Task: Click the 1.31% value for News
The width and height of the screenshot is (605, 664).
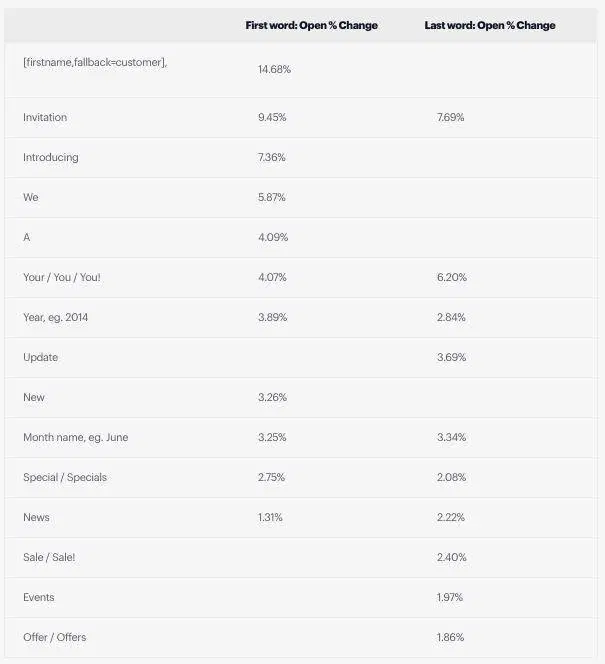Action: pyautogui.click(x=270, y=517)
